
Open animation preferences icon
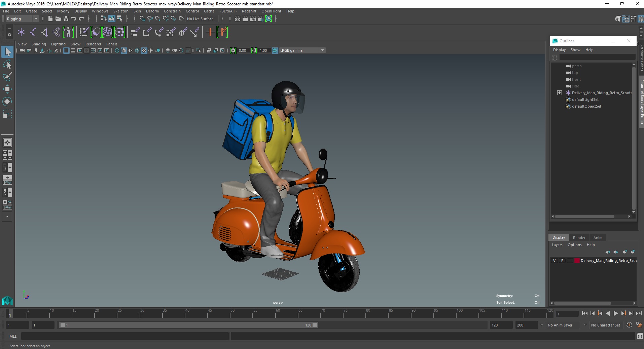(x=639, y=325)
